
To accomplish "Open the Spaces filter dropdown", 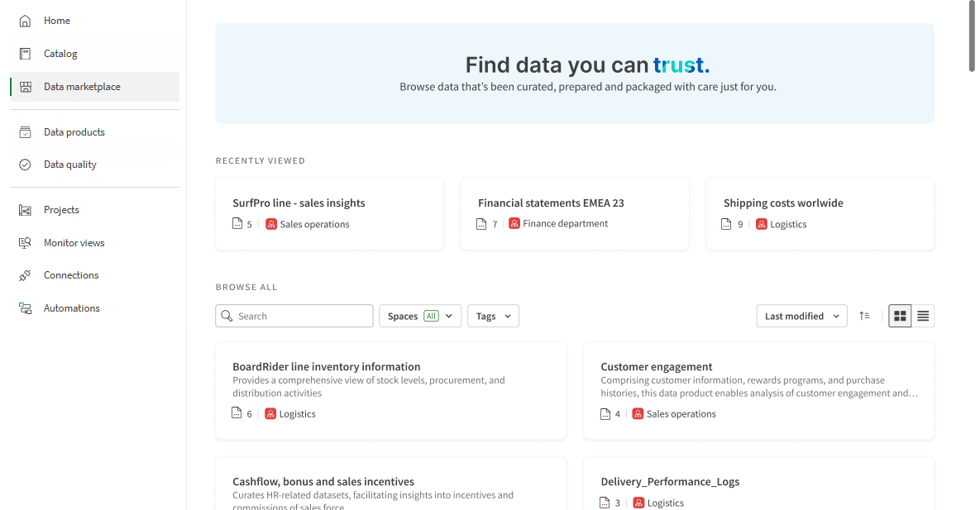I will point(420,316).
